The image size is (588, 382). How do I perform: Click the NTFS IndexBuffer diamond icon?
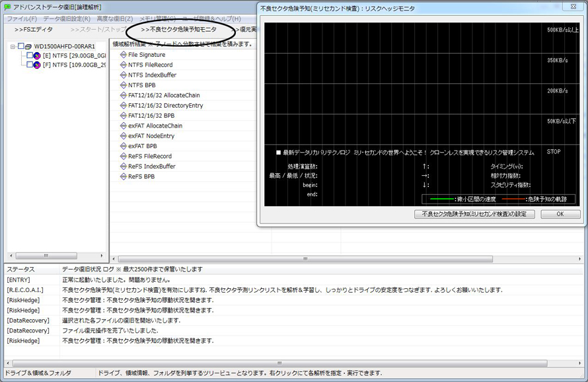pos(124,75)
